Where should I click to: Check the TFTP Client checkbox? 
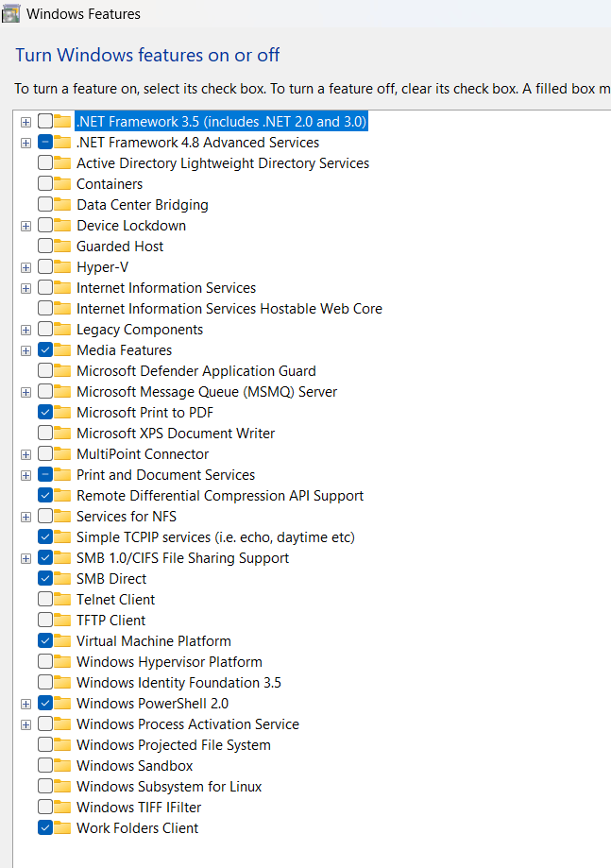[x=45, y=620]
